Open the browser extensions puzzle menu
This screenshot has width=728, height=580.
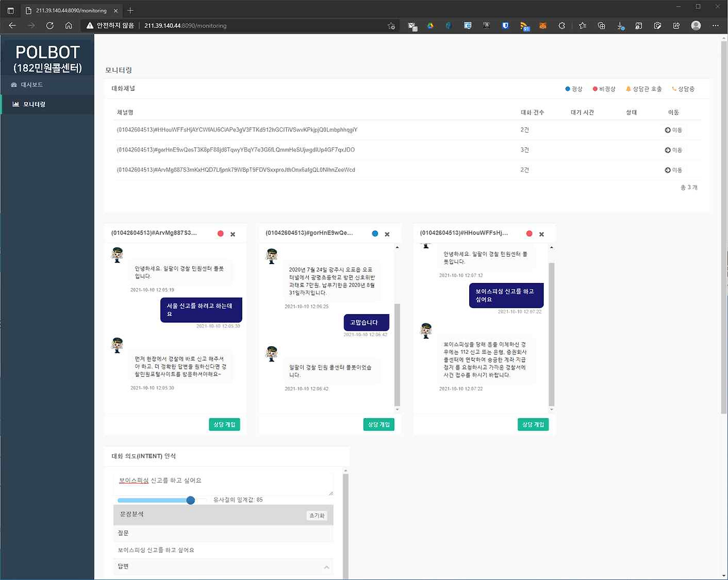pos(562,26)
